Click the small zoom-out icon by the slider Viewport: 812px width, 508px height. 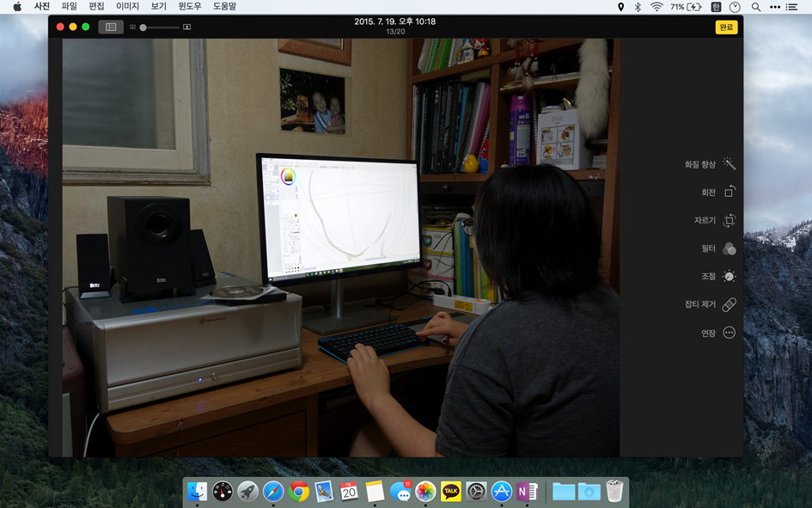coord(132,27)
